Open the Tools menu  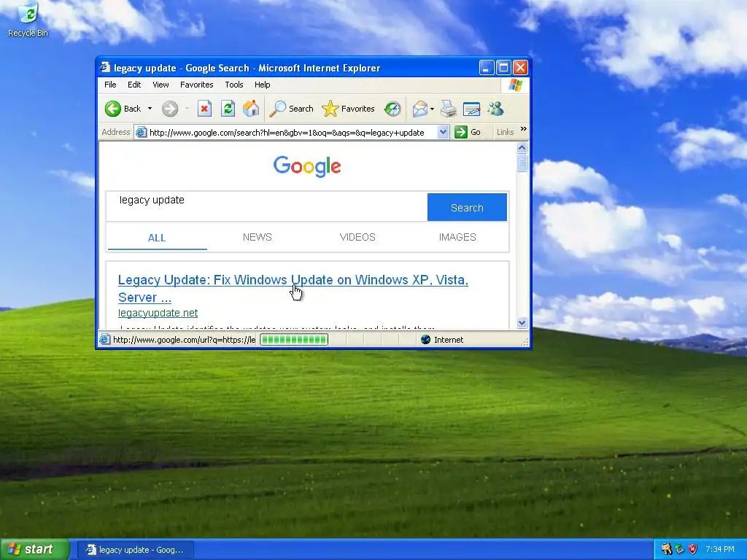234,85
